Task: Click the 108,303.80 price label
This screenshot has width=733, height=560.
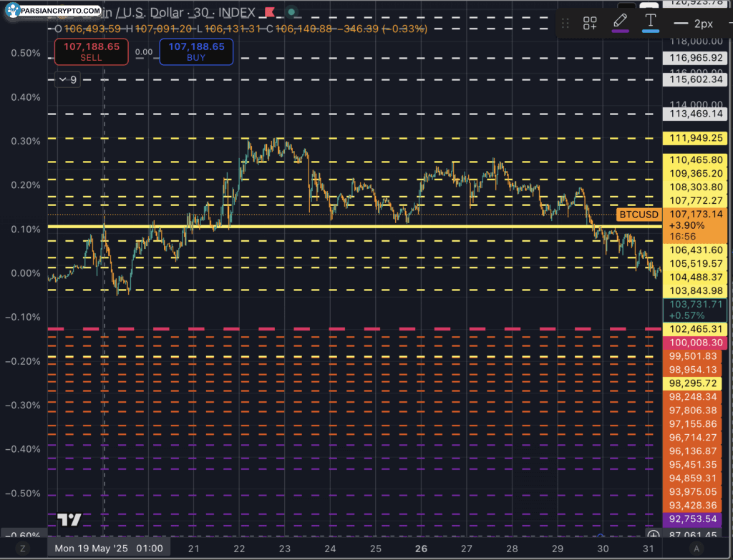Action: click(695, 187)
